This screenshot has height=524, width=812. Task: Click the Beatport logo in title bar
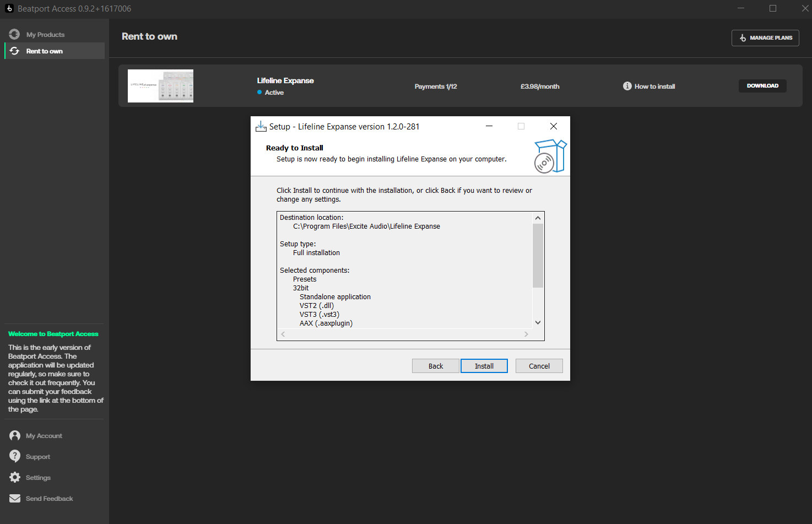tap(9, 8)
